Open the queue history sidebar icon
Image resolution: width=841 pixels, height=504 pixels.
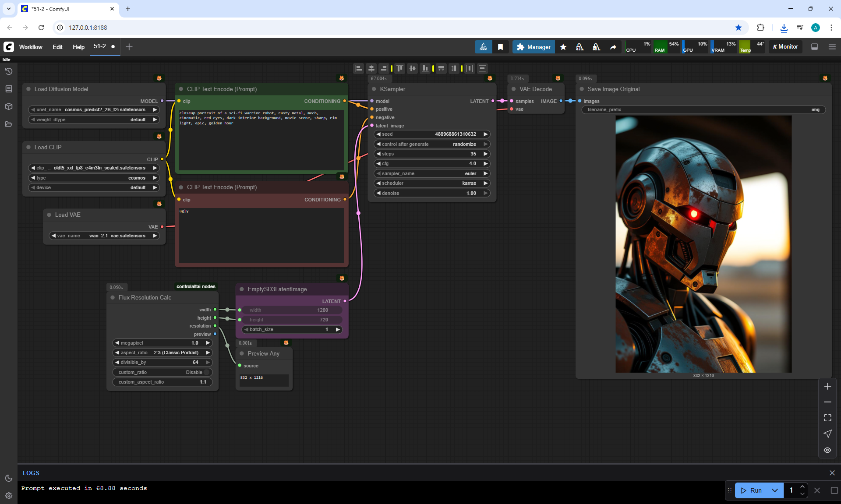point(8,71)
